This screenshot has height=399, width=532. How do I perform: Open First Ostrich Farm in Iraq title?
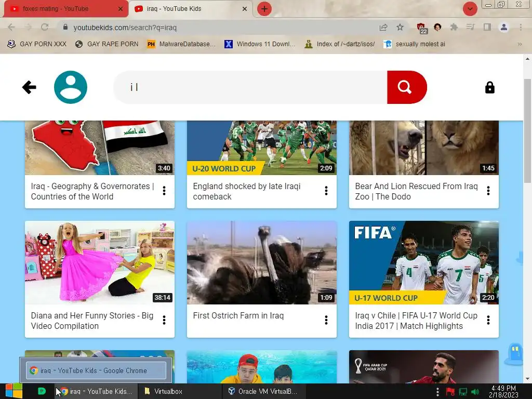click(238, 315)
